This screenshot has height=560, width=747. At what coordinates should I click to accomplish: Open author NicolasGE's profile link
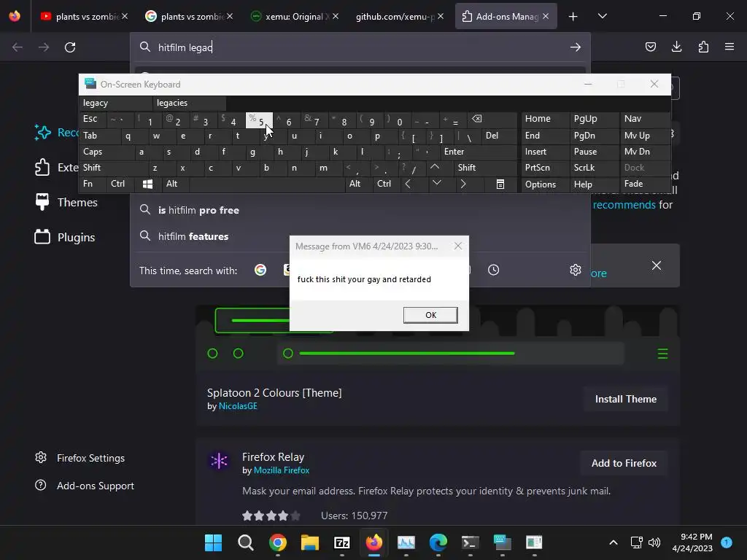(x=238, y=406)
